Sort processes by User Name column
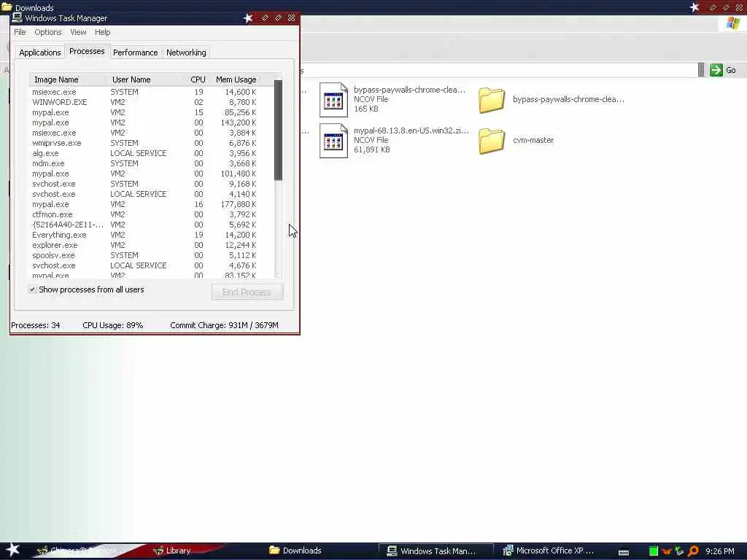 145,79
